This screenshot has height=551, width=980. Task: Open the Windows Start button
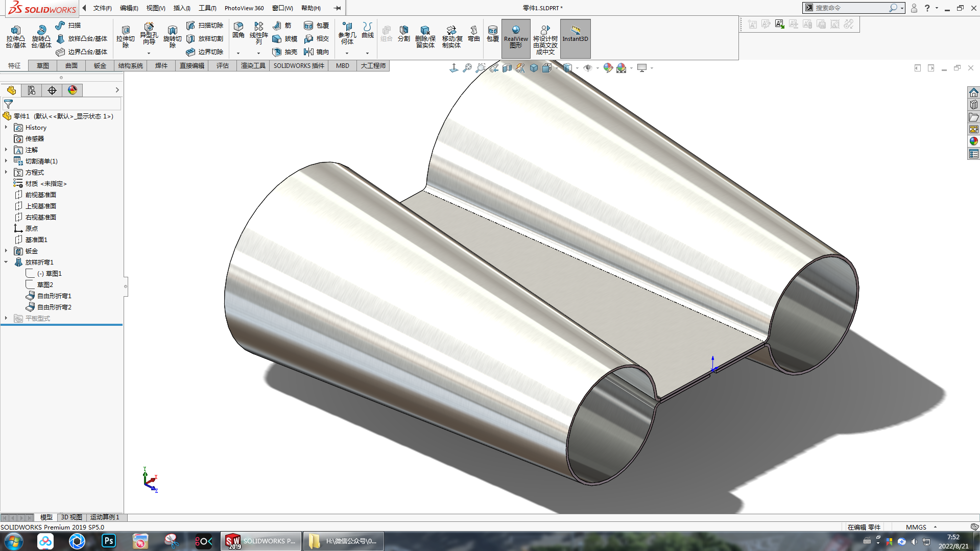coord(13,541)
